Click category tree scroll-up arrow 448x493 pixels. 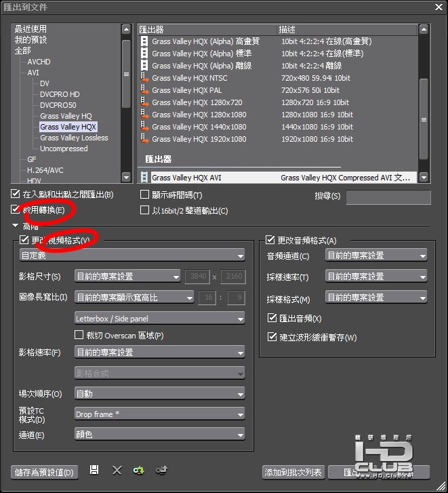pyautogui.click(x=126, y=29)
